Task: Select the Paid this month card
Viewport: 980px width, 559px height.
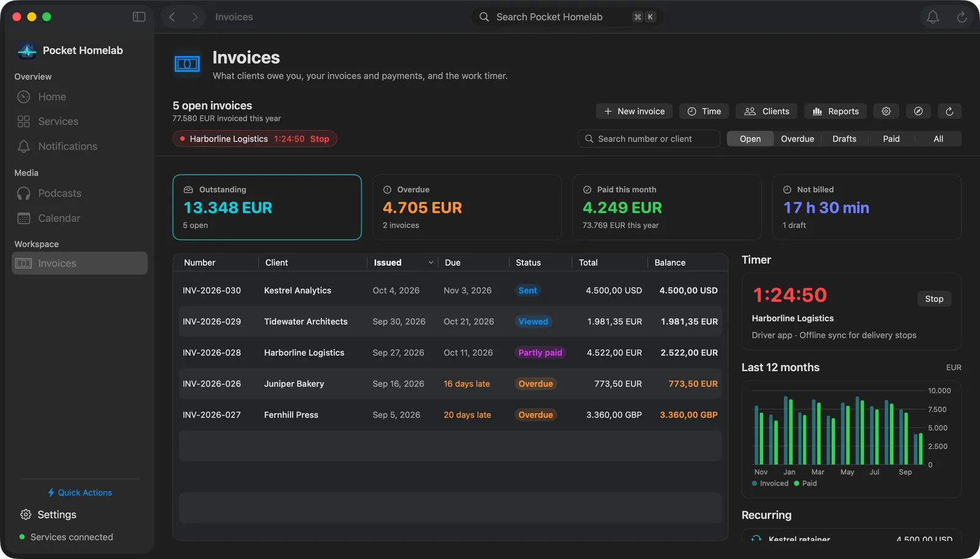Action: [x=667, y=208]
